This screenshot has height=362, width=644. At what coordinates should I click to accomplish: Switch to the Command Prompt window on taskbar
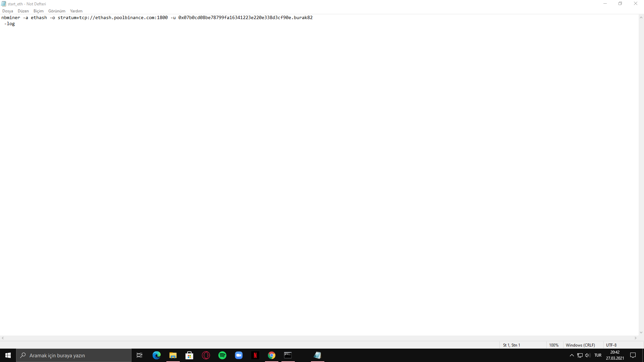pos(288,355)
